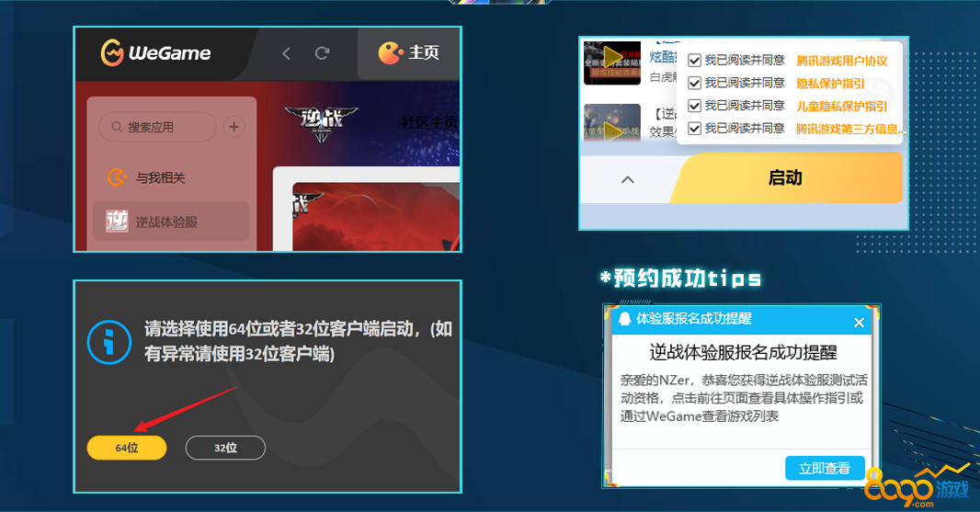Go back using the left arrow
The image size is (980, 512).
(x=286, y=53)
